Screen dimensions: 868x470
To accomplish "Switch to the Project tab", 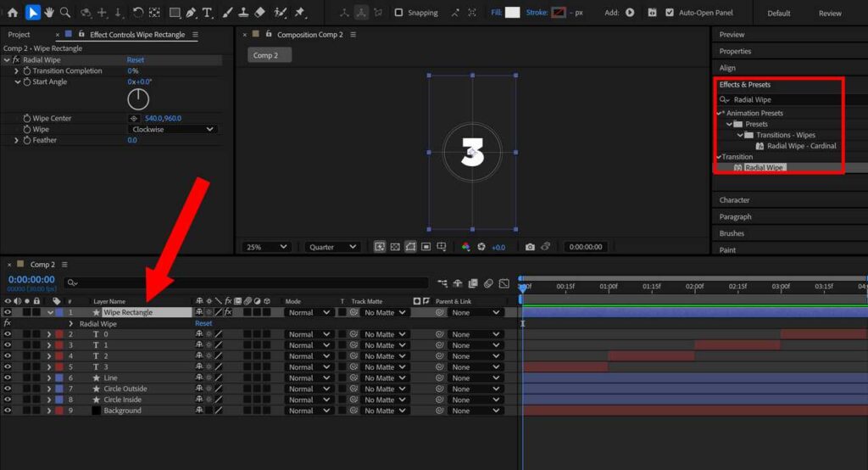I will coord(19,35).
